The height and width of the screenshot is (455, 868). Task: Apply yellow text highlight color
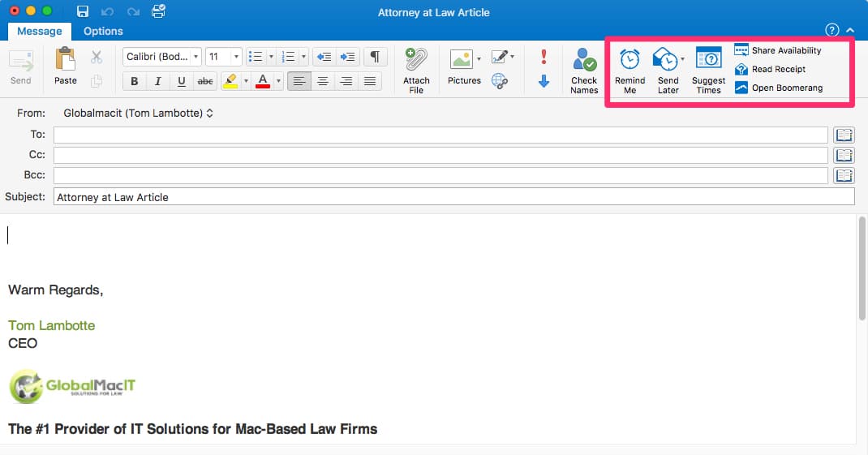pos(230,81)
